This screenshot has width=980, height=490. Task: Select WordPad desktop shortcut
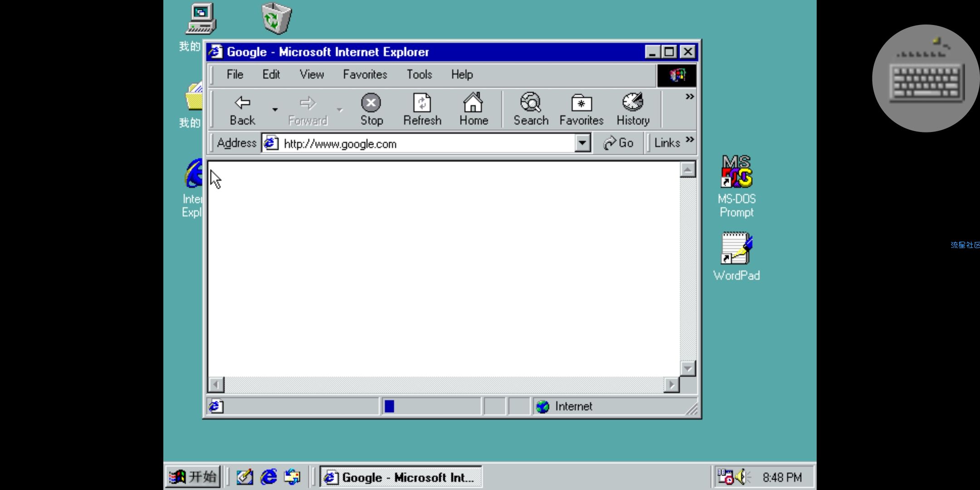click(736, 257)
